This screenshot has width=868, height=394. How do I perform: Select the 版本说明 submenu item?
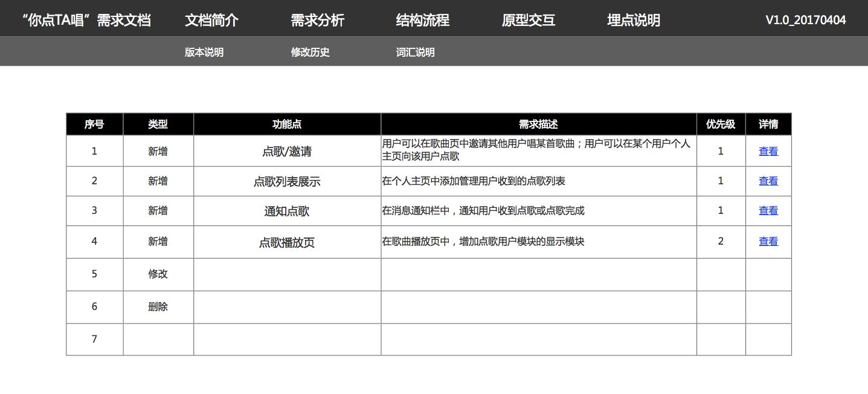click(x=204, y=52)
